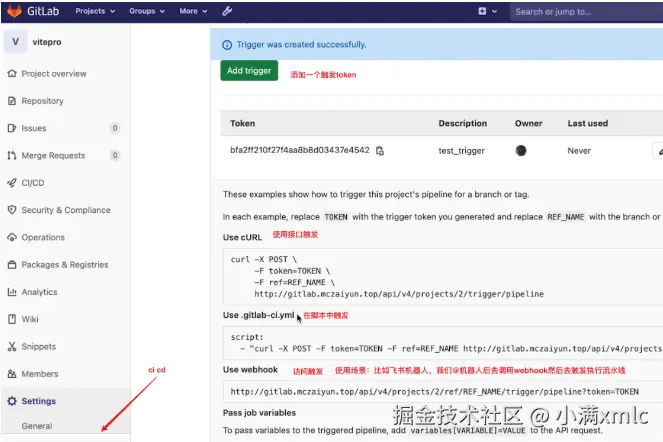Click the webhook URL box
This screenshot has width=663, height=442.
point(443,392)
